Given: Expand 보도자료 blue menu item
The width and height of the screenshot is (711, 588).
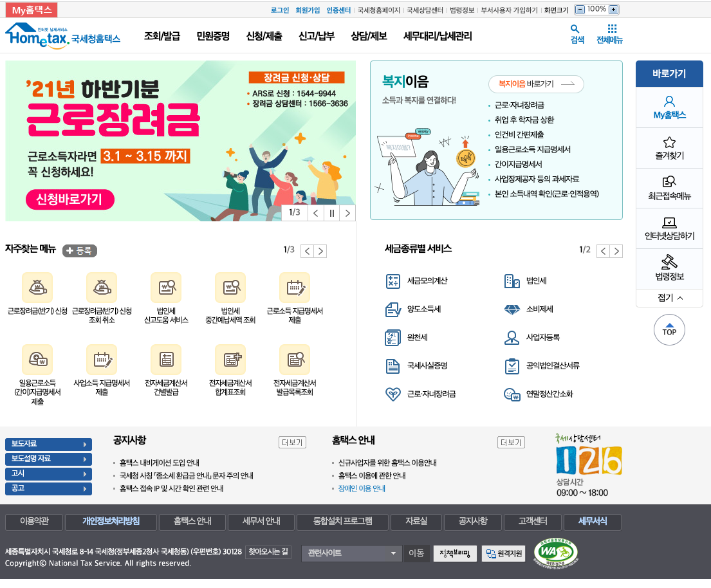Looking at the screenshot, I should tap(48, 445).
